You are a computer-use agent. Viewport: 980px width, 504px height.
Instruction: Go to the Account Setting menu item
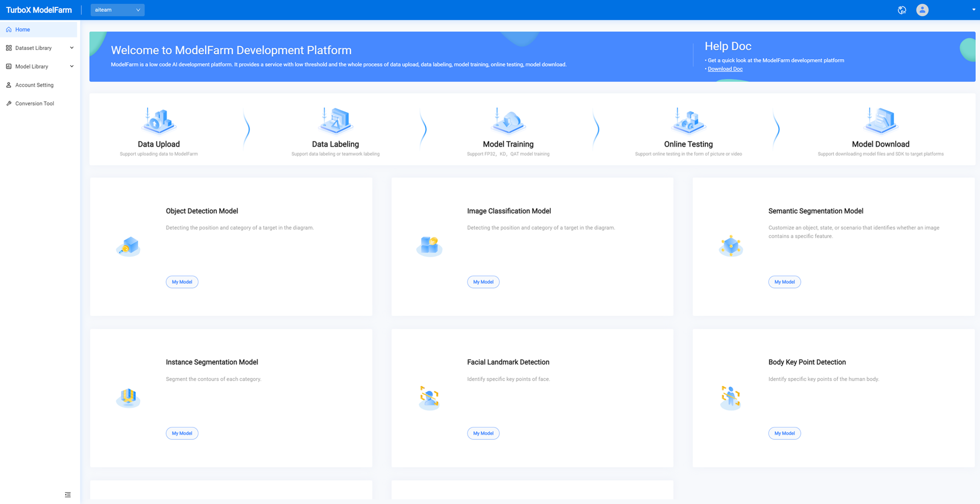(x=38, y=85)
